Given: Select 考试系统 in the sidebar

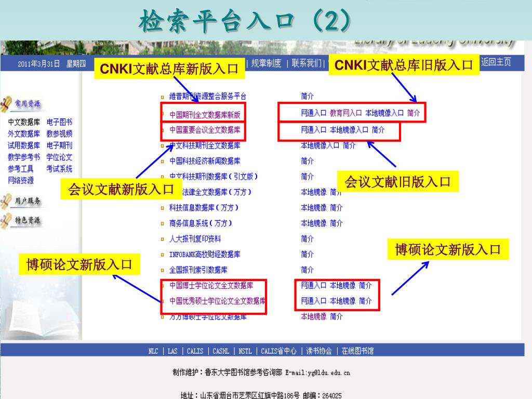Looking at the screenshot, I should [x=59, y=169].
